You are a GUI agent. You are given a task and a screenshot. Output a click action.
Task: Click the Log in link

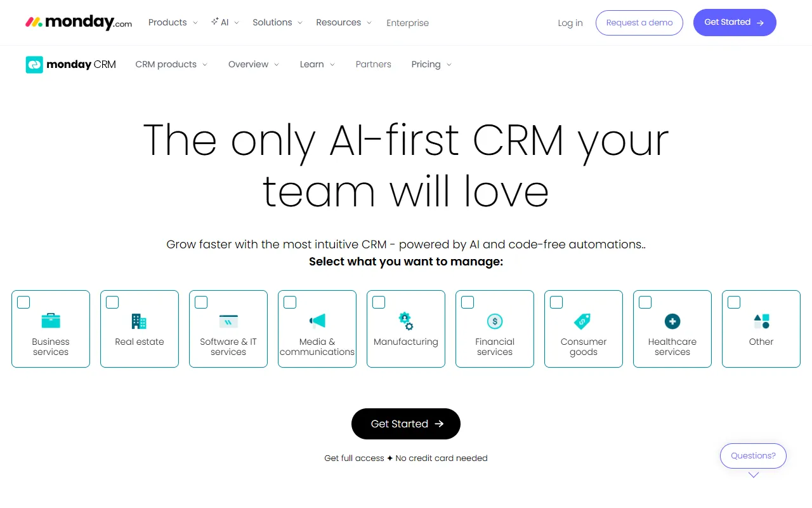[570, 23]
